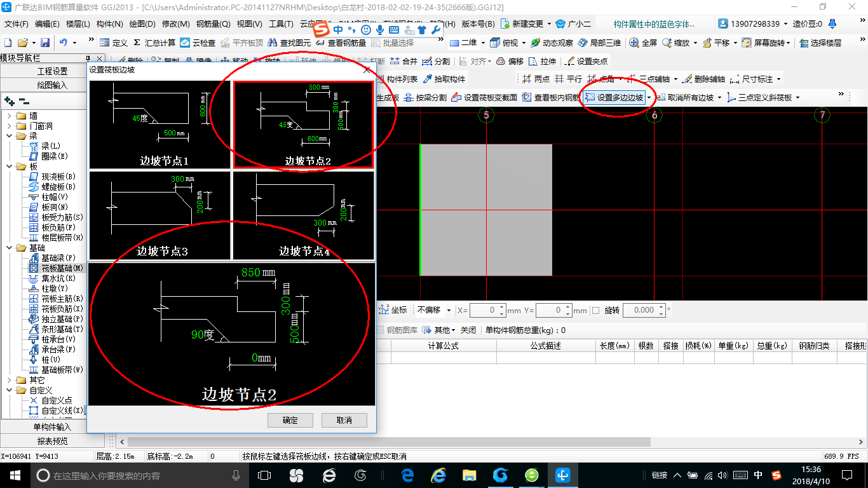Image resolution: width=868 pixels, height=488 pixels.
Task: Switch to 工程设置 navigation section
Action: click(x=53, y=71)
